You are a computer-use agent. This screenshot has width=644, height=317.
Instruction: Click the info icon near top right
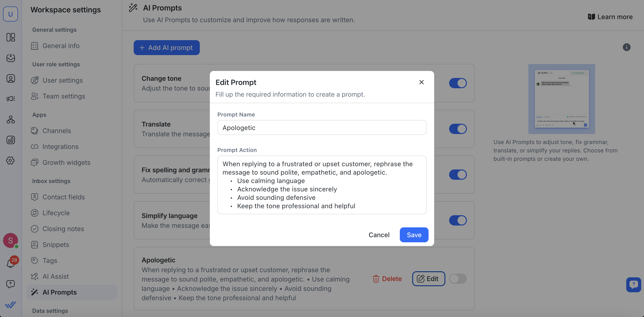coord(626,47)
